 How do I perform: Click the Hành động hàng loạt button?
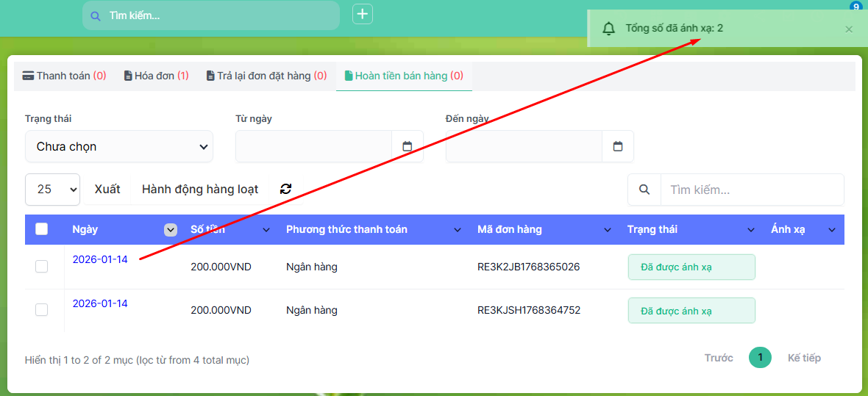pyautogui.click(x=200, y=189)
